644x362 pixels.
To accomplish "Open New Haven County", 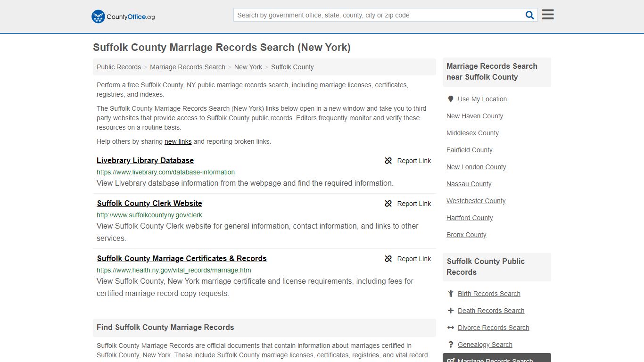I will point(475,116).
